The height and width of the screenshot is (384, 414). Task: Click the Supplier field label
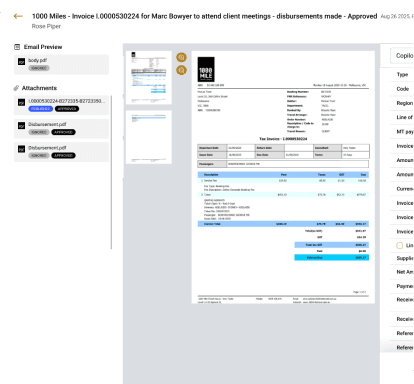click(x=405, y=258)
